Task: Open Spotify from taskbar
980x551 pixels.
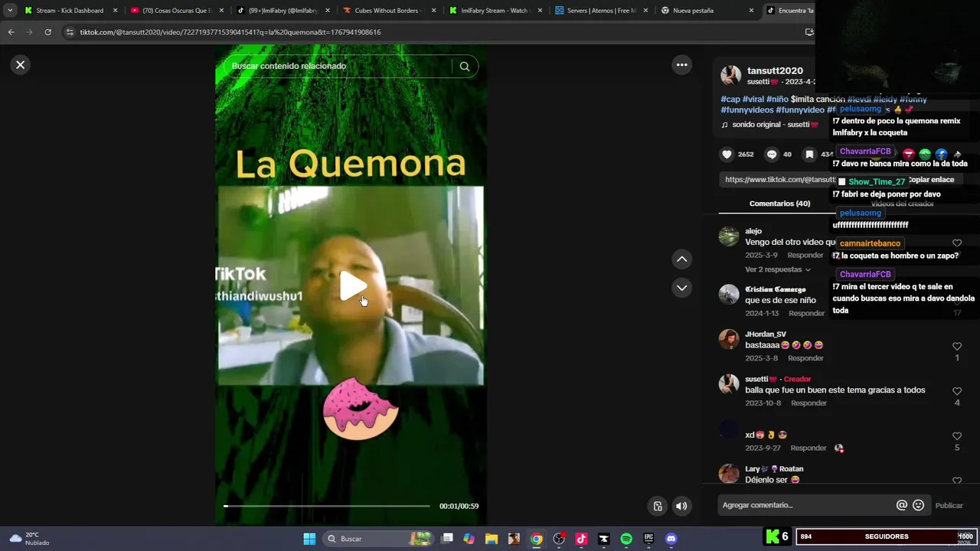Action: click(x=626, y=539)
